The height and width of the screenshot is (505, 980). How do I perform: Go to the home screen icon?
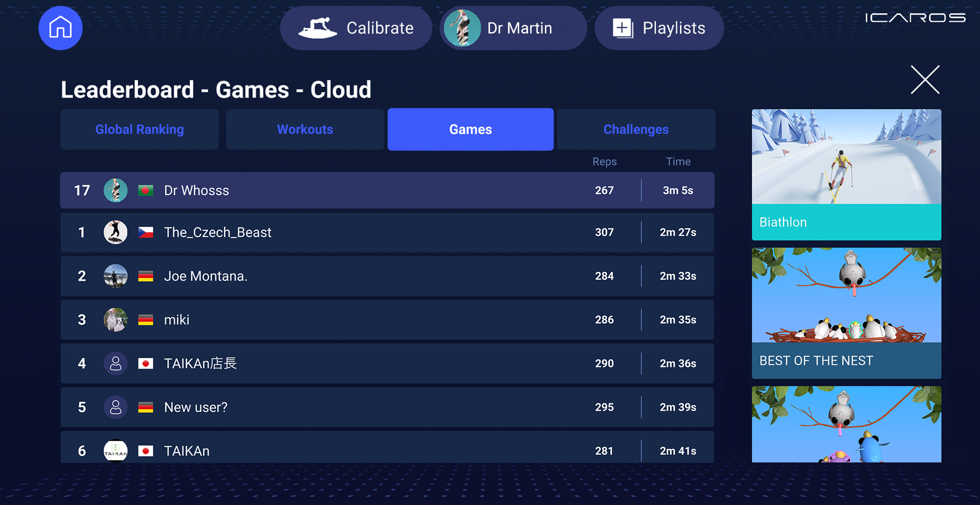click(60, 28)
